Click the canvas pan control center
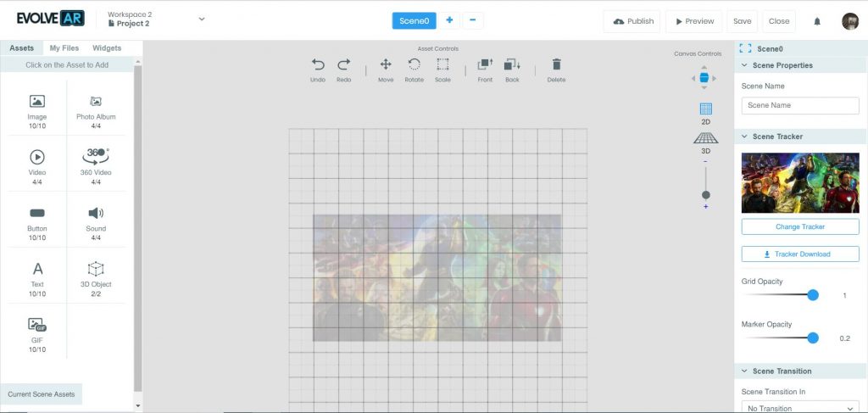Screen dimensions: 868x413 tap(704, 77)
